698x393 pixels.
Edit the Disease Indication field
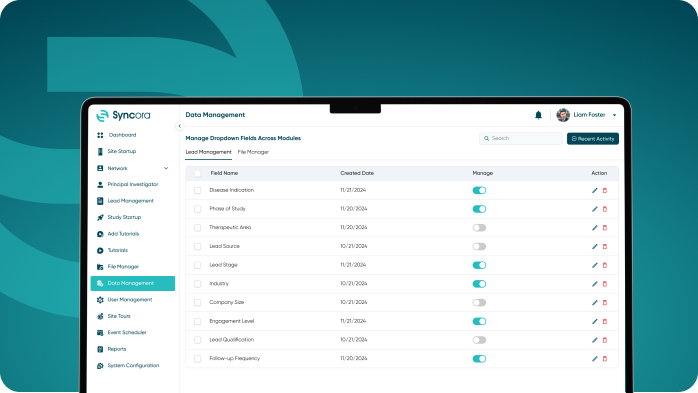pyautogui.click(x=595, y=190)
